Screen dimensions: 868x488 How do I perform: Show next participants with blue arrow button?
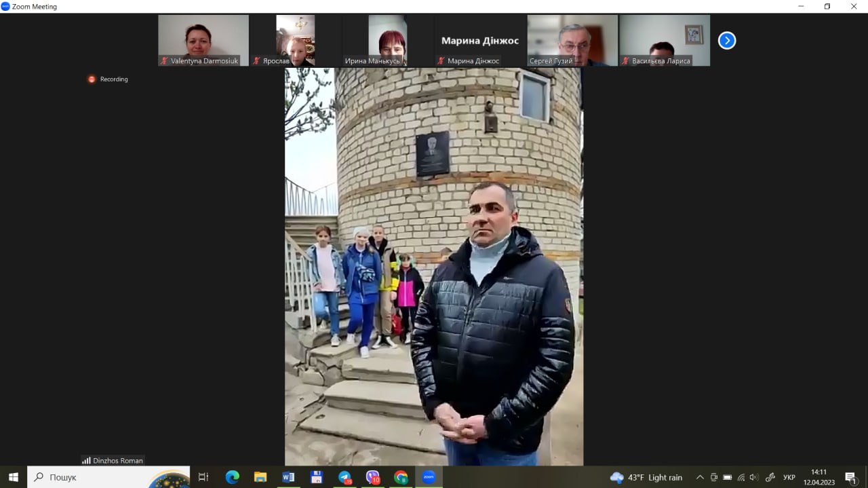[726, 41]
